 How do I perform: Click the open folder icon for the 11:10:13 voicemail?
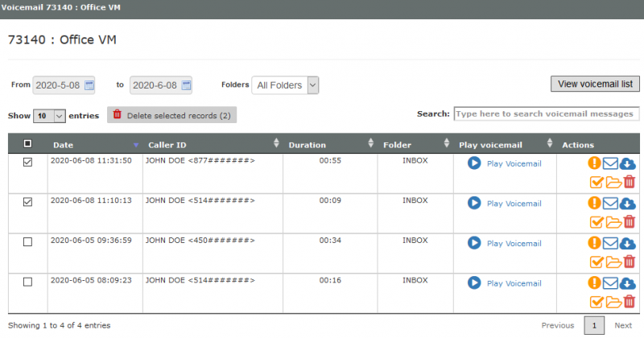pos(613,222)
